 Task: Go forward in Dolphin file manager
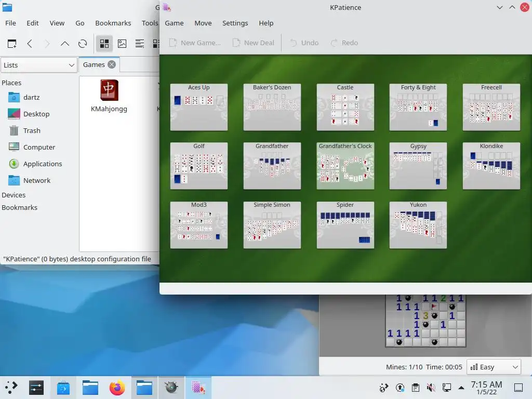coord(47,44)
